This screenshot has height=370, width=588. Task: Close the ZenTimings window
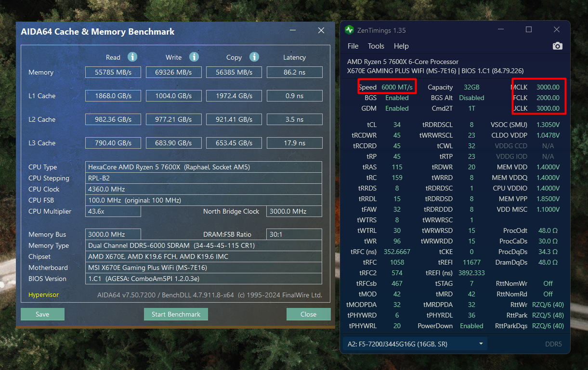557,30
